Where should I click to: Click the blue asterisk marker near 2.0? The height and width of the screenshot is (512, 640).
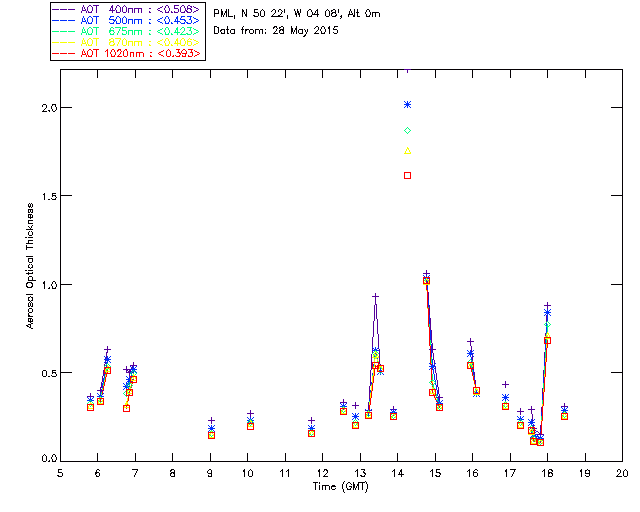coord(407,104)
